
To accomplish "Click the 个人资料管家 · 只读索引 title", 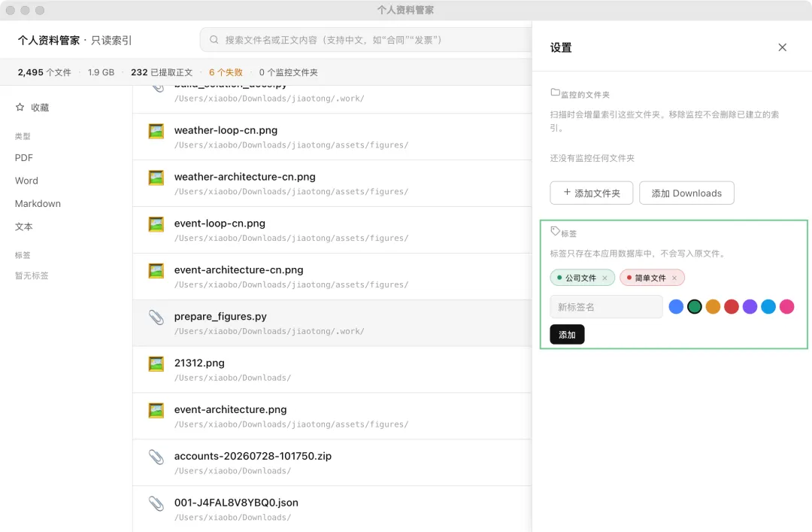I will point(74,40).
